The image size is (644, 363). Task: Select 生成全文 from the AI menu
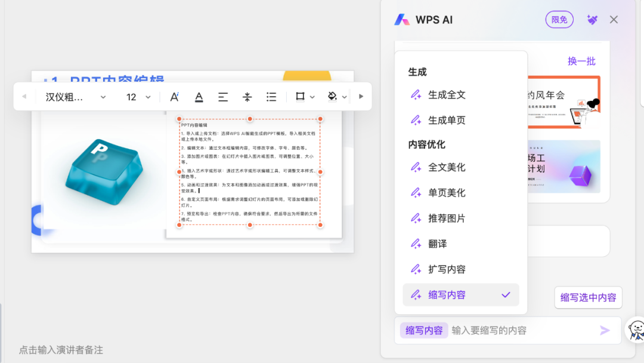point(461,95)
